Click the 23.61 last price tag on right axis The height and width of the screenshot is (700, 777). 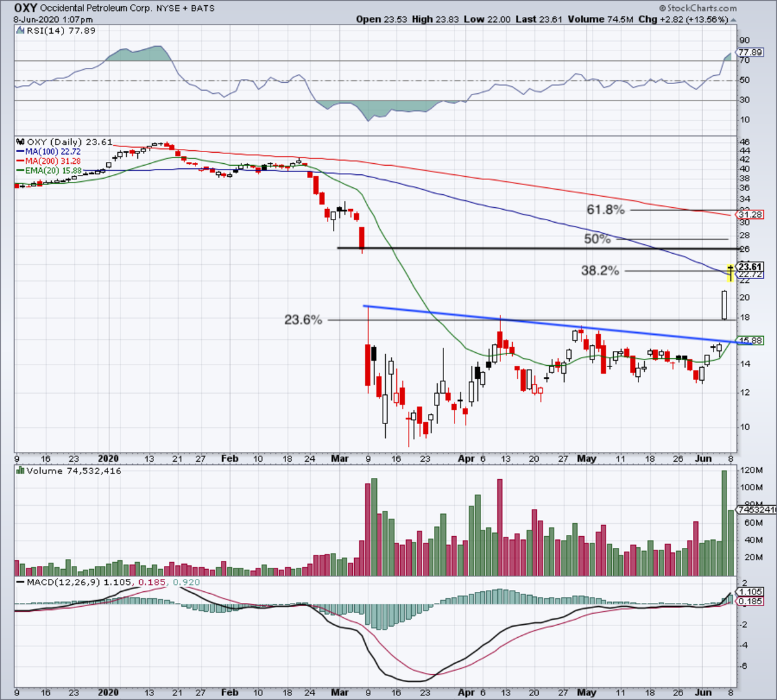pyautogui.click(x=750, y=267)
